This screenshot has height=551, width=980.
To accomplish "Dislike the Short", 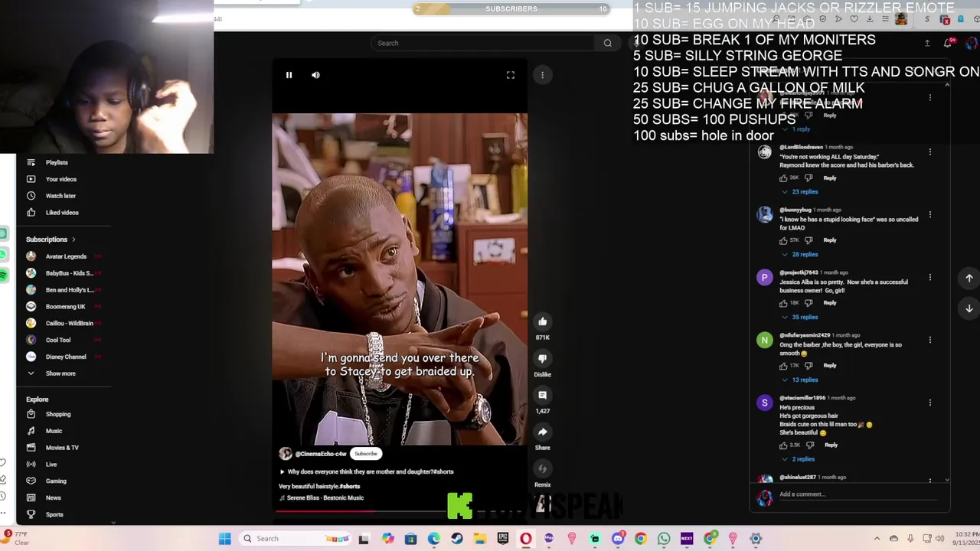I will (x=542, y=358).
